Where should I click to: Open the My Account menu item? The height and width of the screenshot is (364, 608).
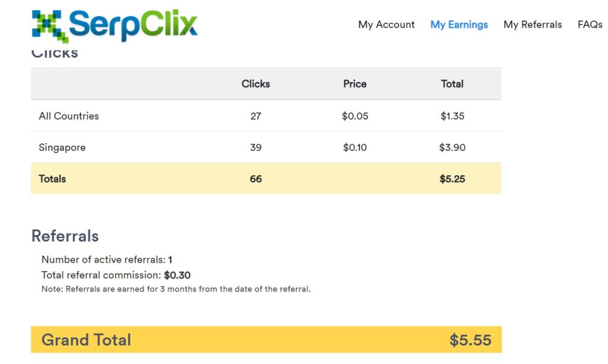(x=386, y=24)
